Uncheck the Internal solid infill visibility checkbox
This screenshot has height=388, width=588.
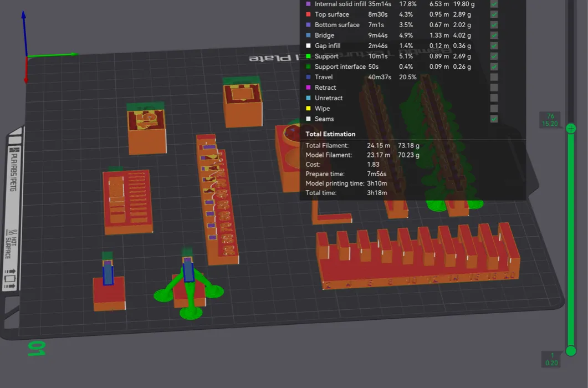click(x=494, y=4)
